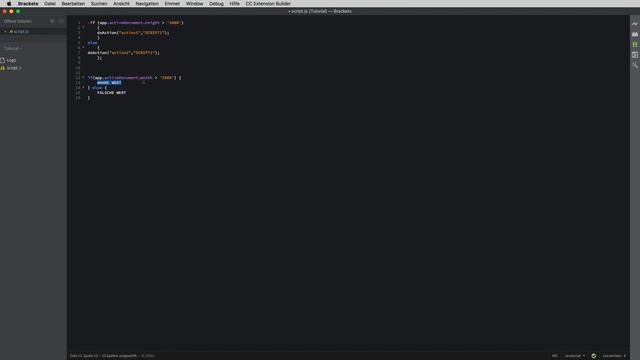Open the Leerzeichen indentation dropdown in status bar
The height and width of the screenshot is (360, 640).
613,356
